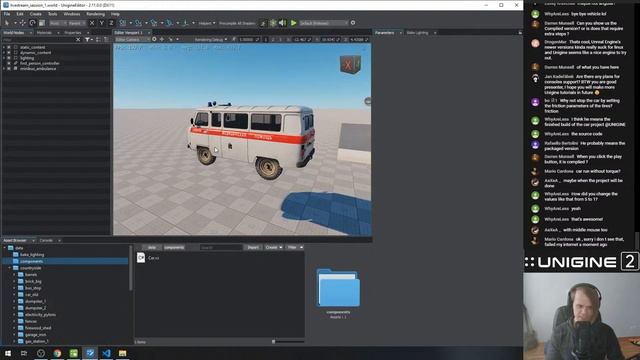Expand the dynamic_content node
The height and width of the screenshot is (360, 640).
pyautogui.click(x=4, y=53)
